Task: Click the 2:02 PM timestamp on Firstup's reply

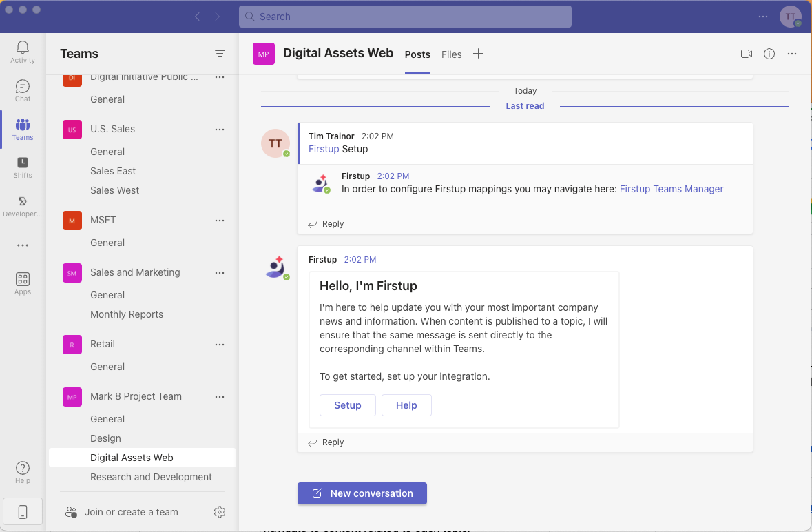Action: click(393, 176)
